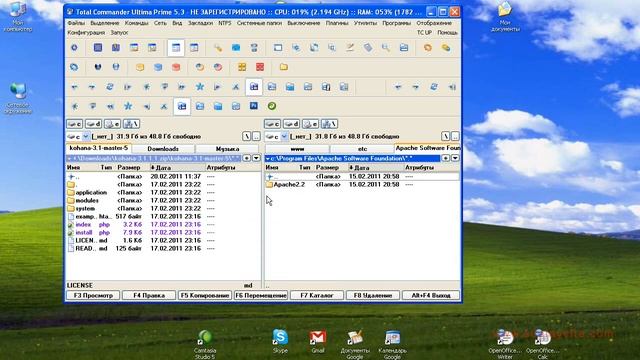
Task: Click the pencil edit icon in the top toolbar
Action: (x=350, y=48)
